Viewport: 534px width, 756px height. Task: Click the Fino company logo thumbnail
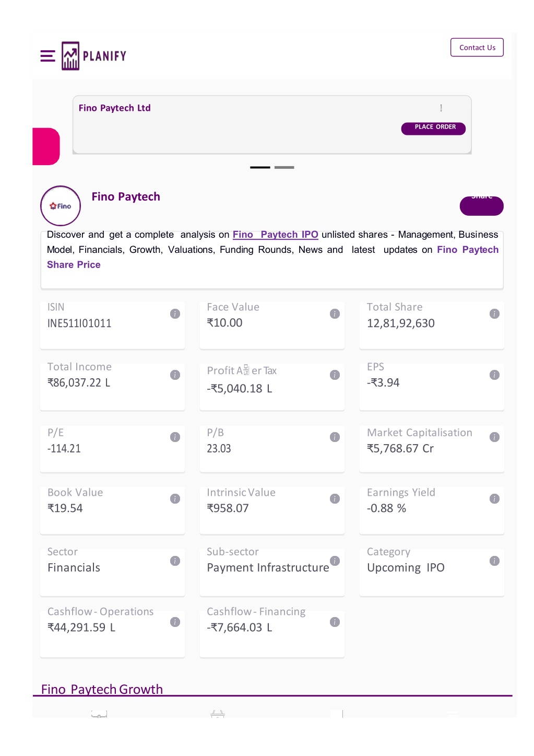(61, 206)
